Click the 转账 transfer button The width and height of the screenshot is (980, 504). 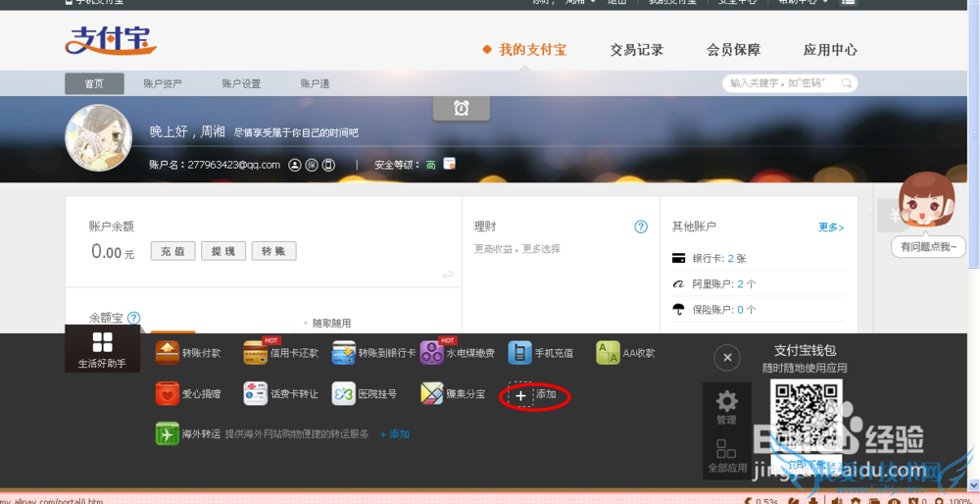point(273,251)
